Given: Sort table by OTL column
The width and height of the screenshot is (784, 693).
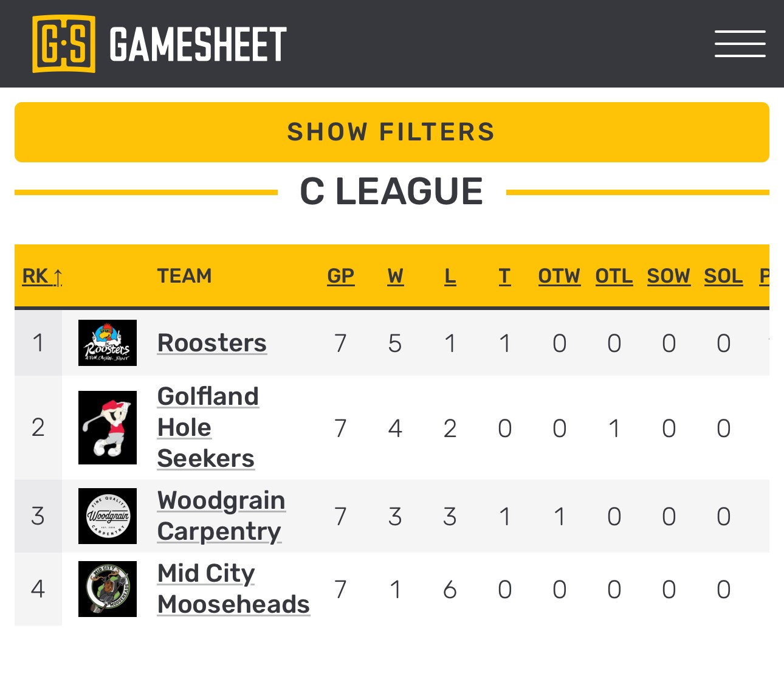Looking at the screenshot, I should click(x=614, y=276).
